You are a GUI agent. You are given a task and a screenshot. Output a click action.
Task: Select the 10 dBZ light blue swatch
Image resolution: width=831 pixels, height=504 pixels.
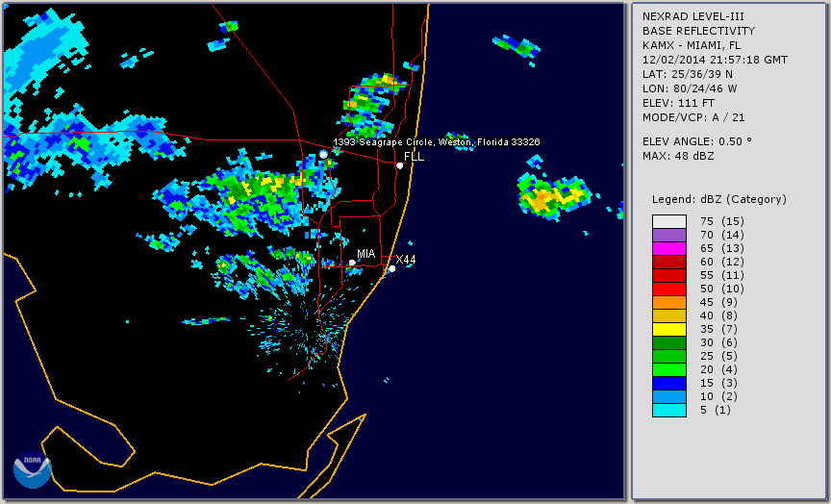click(x=669, y=396)
